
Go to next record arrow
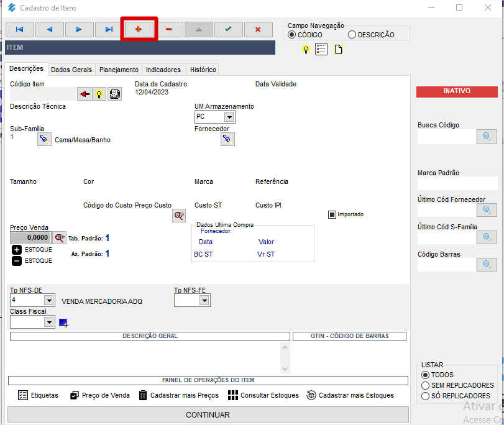(79, 30)
